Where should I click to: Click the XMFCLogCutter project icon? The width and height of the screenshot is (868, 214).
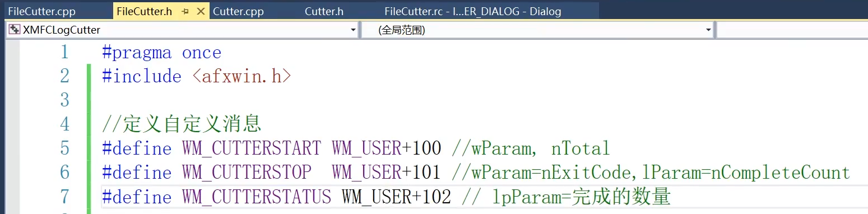pyautogui.click(x=15, y=30)
